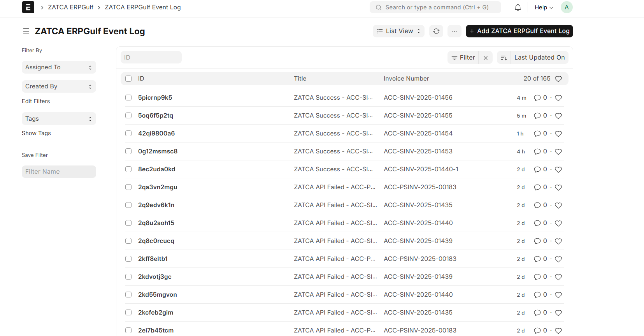Toggle sort direction icon beside Last Updated On
The height and width of the screenshot is (336, 644).
[504, 58]
